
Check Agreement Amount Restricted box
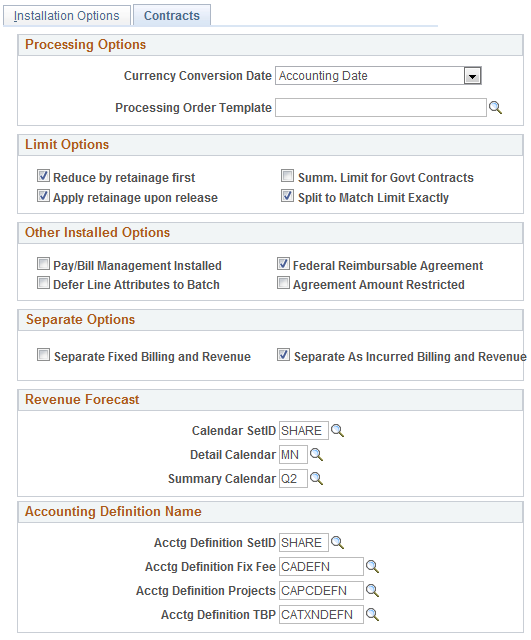pyautogui.click(x=283, y=283)
